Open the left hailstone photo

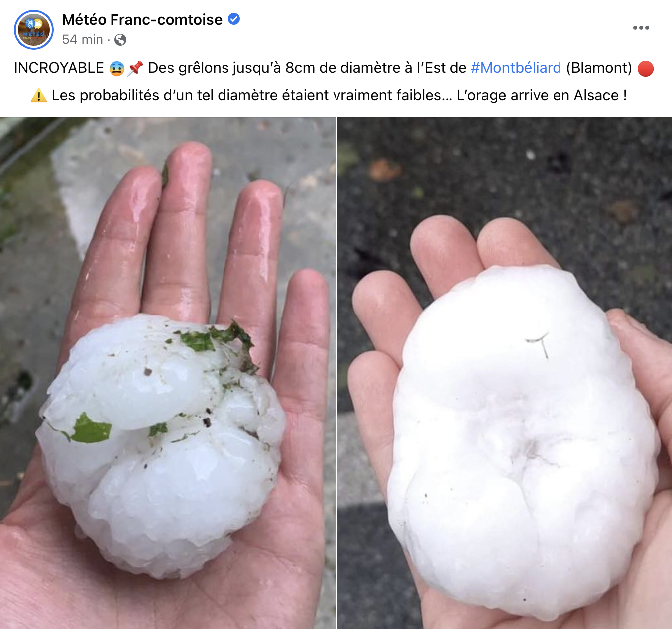(x=168, y=373)
